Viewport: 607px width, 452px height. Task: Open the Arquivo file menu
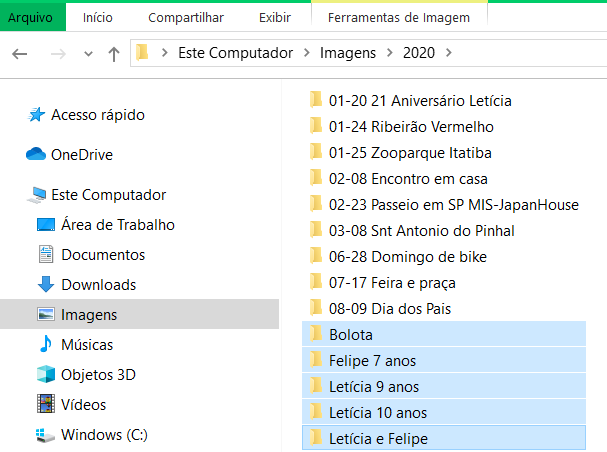tap(31, 17)
